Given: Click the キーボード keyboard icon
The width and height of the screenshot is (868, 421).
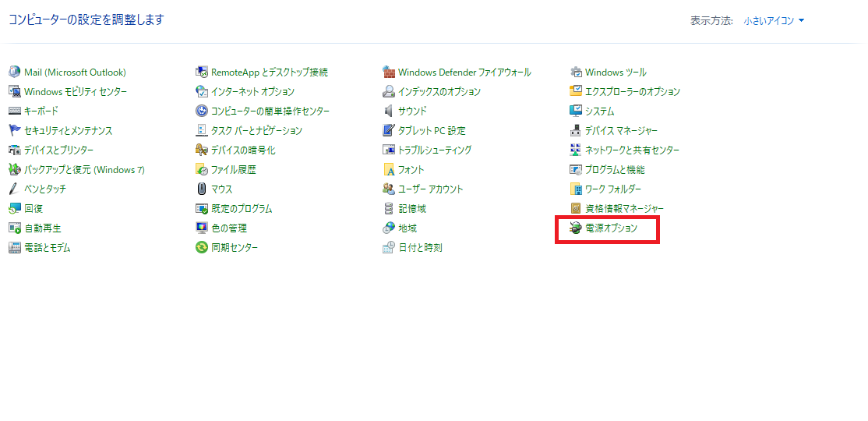Looking at the screenshot, I should [x=15, y=111].
